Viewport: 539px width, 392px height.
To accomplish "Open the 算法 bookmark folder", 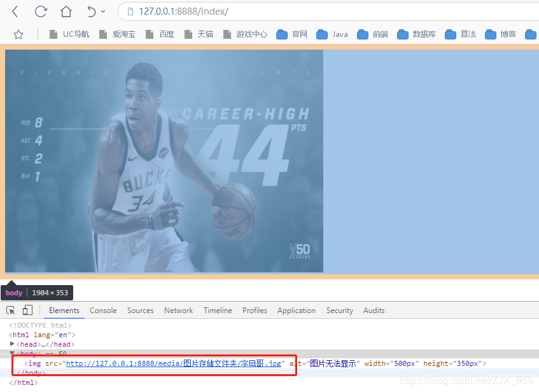I will point(461,34).
